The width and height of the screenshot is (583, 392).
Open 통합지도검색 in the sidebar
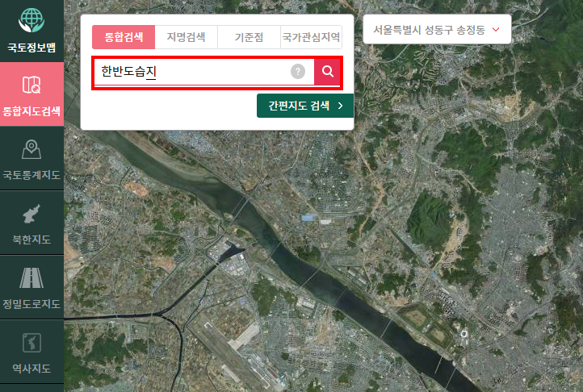pos(31,94)
